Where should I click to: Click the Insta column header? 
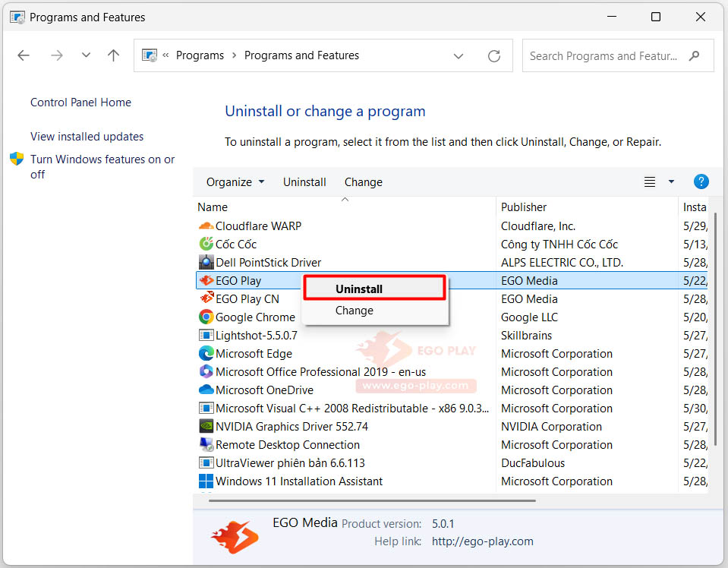[695, 207]
